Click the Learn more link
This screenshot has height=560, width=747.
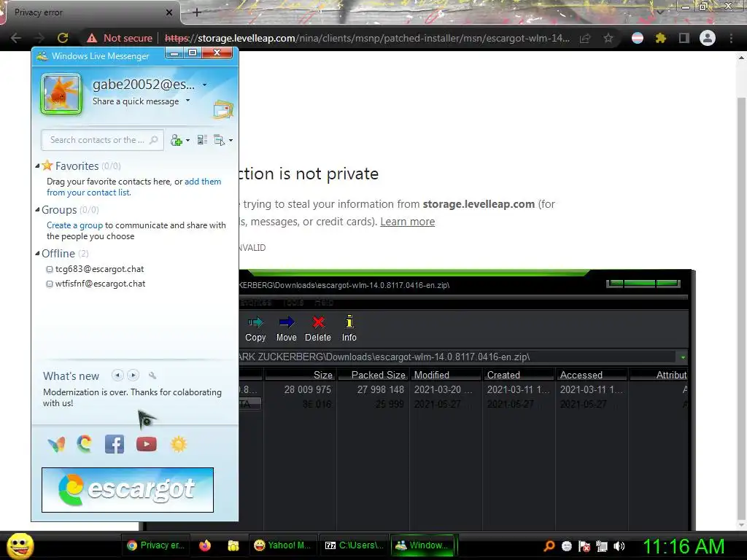tap(407, 222)
